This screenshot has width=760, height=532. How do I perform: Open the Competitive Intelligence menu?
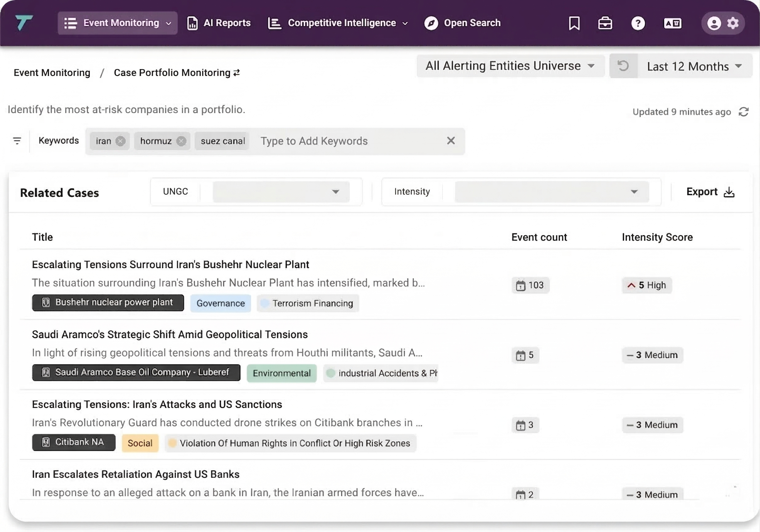tap(338, 23)
